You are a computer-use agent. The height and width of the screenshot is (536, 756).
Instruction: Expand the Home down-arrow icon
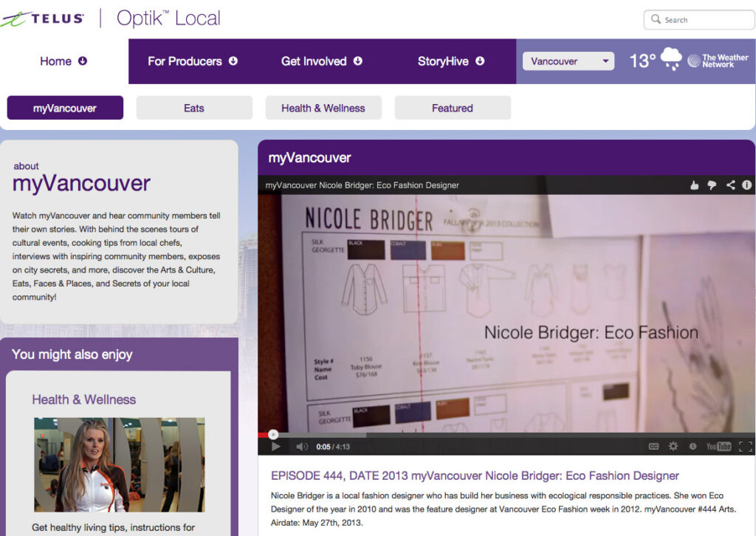coord(83,61)
